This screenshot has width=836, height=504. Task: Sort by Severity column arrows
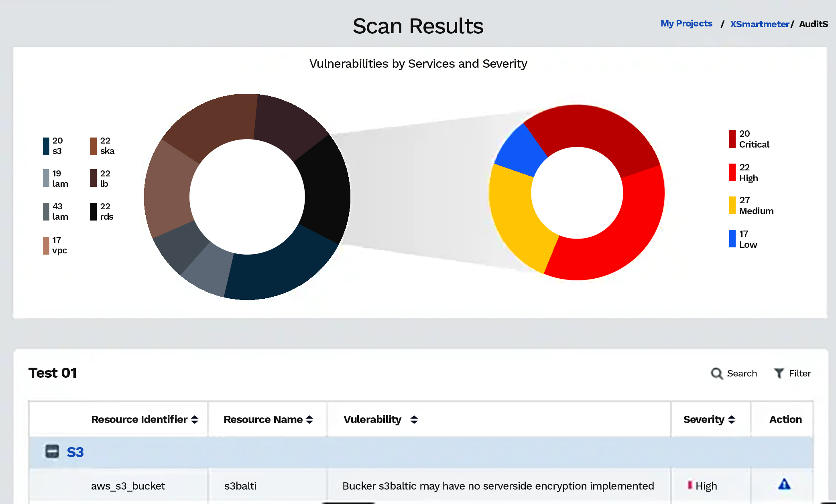tap(732, 419)
